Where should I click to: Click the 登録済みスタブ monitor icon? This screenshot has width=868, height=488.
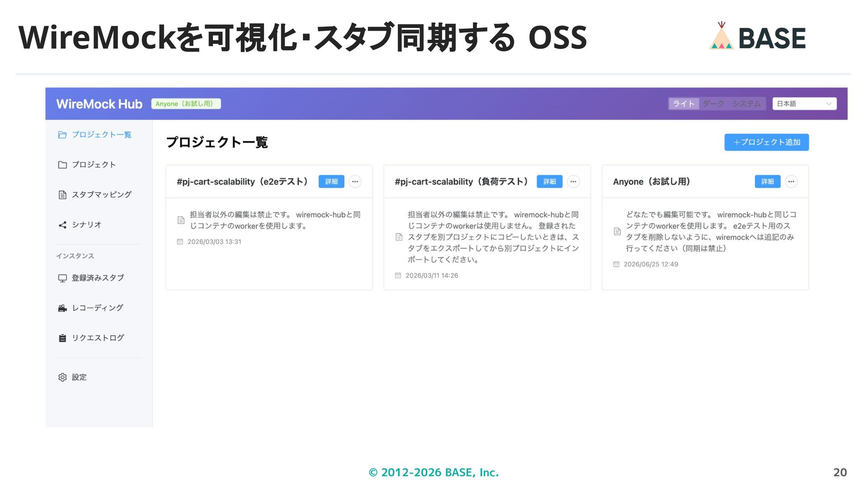(62, 278)
